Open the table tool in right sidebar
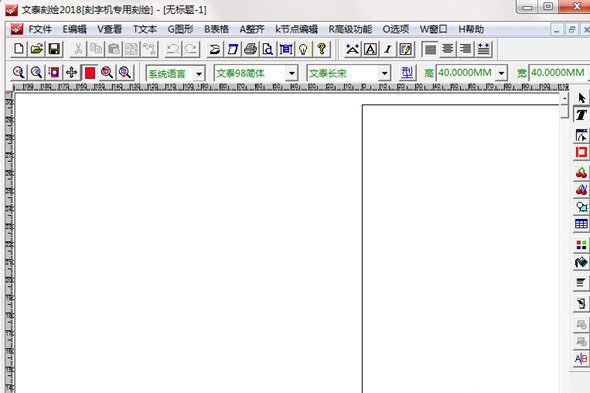The image size is (590, 393). click(581, 224)
